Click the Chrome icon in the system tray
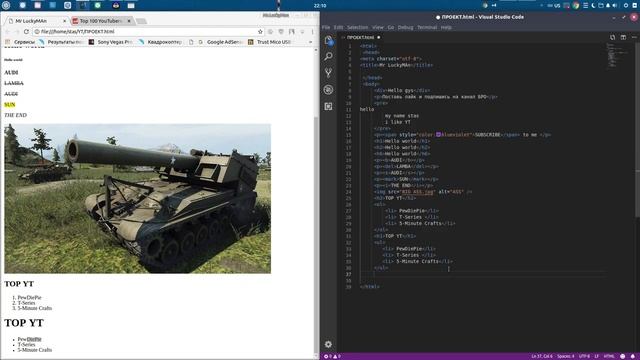640x360 pixels. [576, 5]
